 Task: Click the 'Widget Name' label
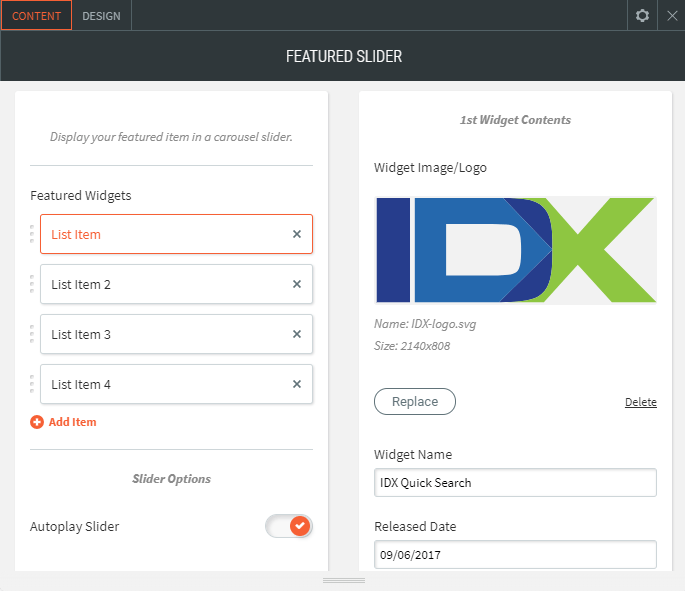[413, 455]
